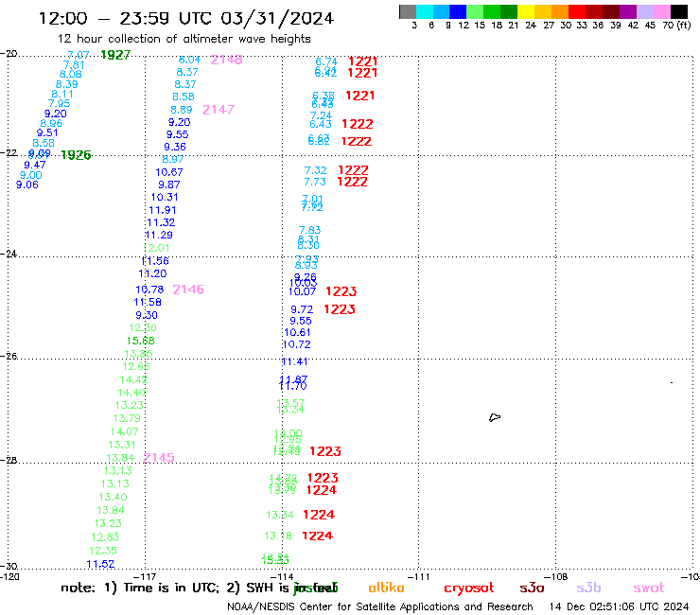Click the subtitle '12 hour collection of altimeter wave heights'

point(184,39)
